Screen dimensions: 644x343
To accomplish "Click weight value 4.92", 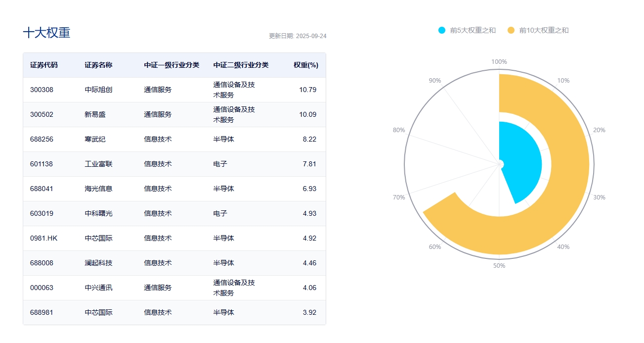I will coord(309,238).
